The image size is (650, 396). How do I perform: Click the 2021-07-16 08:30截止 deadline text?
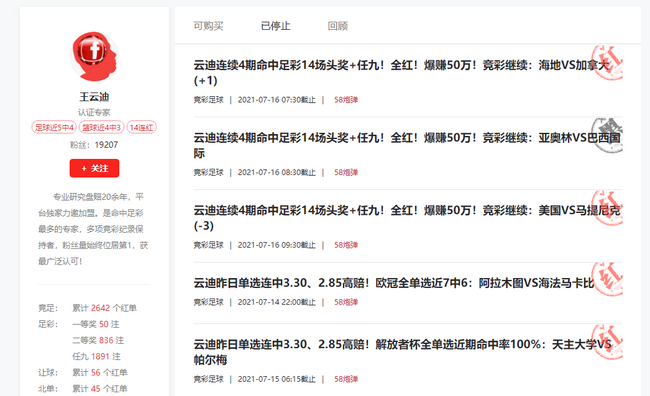pyautogui.click(x=276, y=172)
